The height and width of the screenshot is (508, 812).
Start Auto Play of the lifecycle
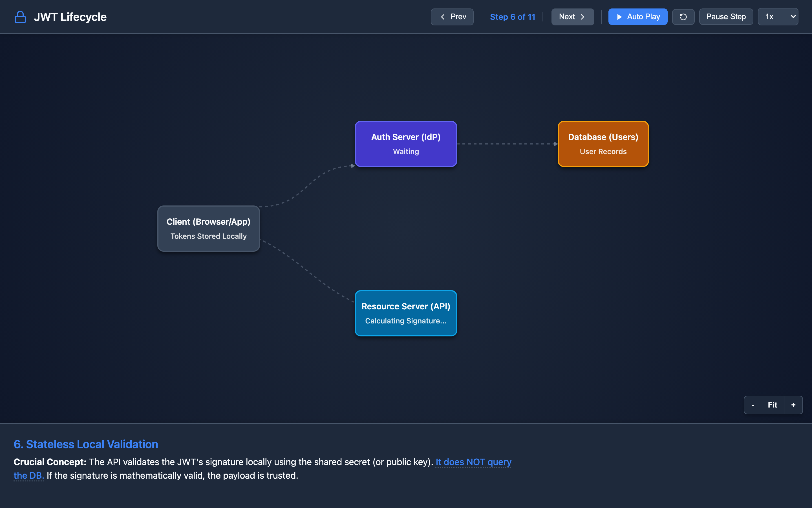click(637, 17)
